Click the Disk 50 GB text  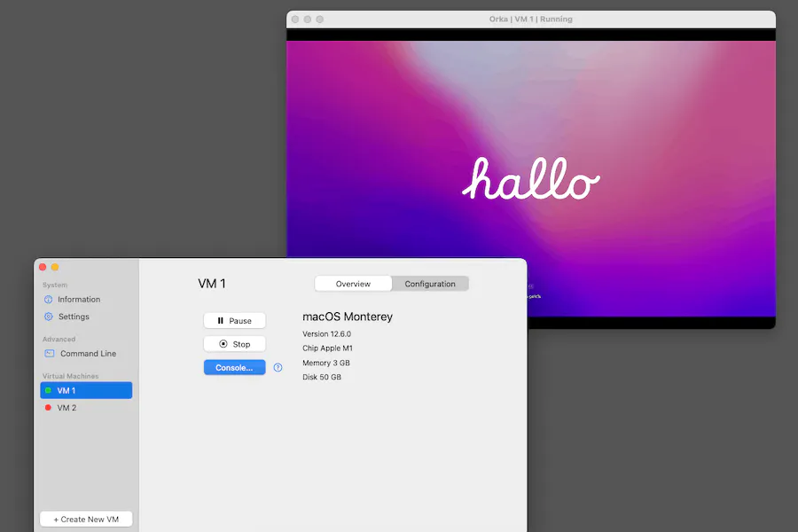(322, 377)
